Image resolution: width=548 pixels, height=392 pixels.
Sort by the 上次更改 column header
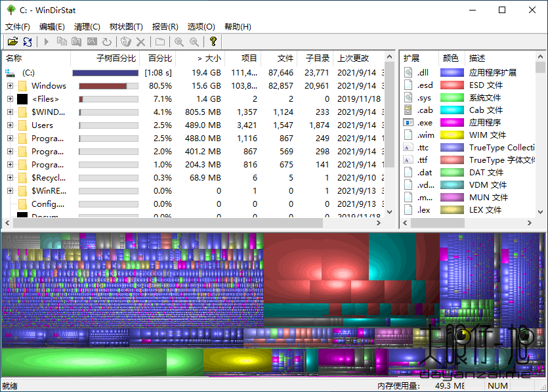tap(359, 58)
